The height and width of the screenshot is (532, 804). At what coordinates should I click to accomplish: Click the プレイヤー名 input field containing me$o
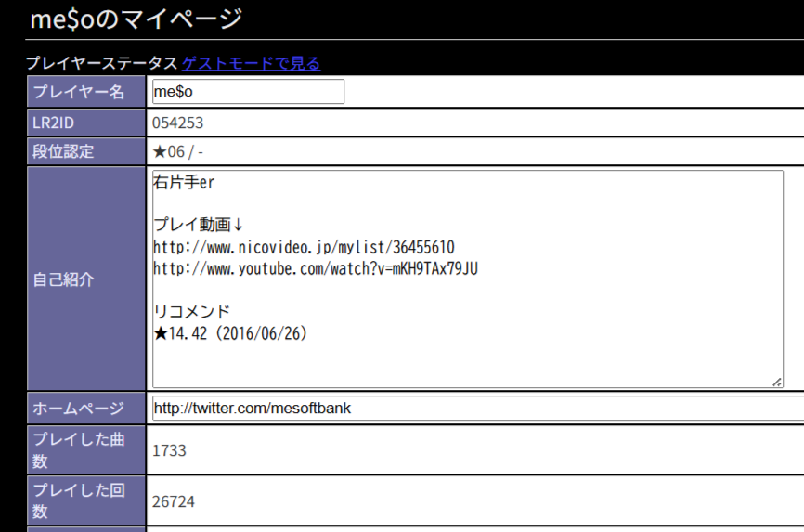(x=248, y=91)
